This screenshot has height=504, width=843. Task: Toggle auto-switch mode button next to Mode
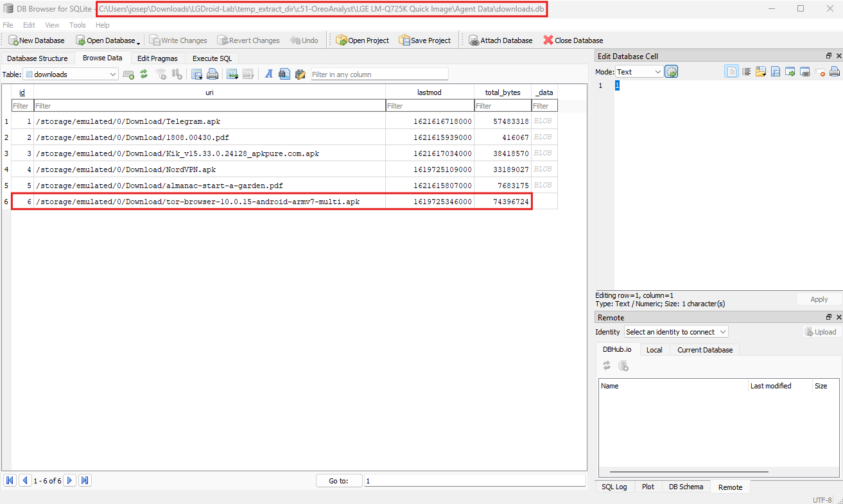point(672,72)
